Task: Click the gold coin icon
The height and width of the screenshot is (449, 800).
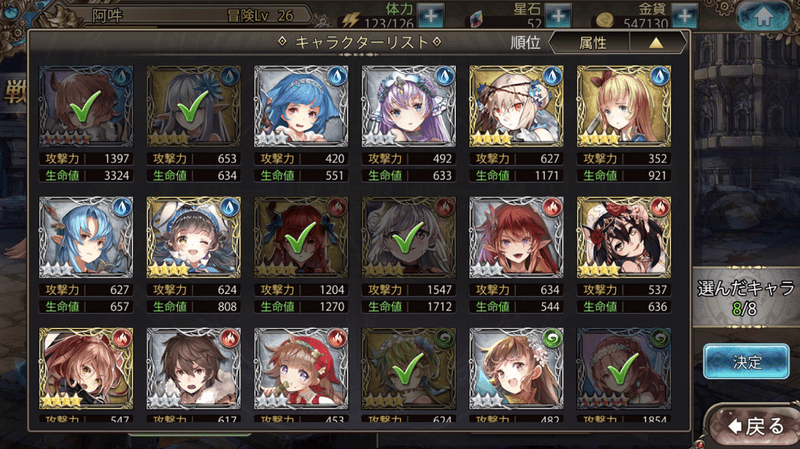Action: [605, 20]
